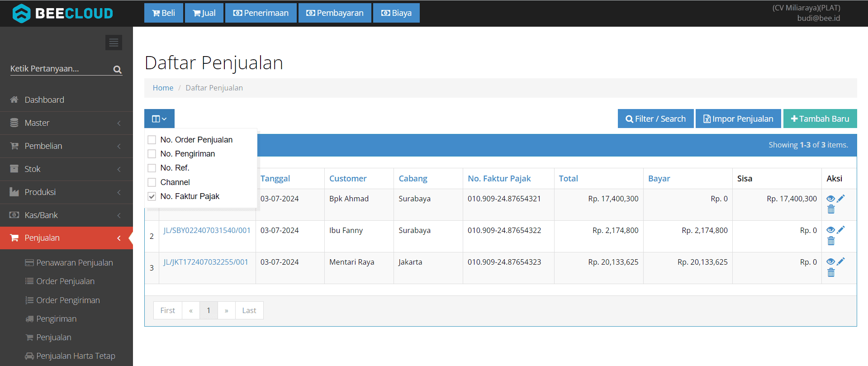Uncheck the No. Faktur Pajak column checkbox
The image size is (868, 366).
152,196
